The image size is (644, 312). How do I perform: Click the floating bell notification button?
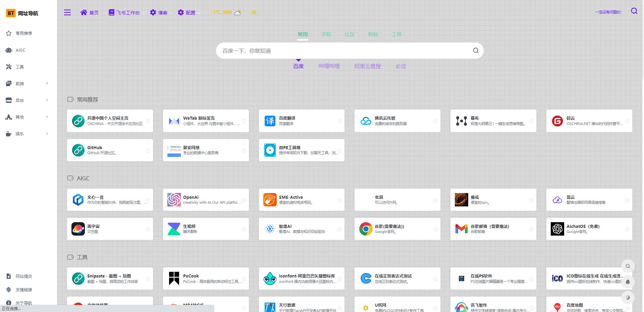(628, 282)
